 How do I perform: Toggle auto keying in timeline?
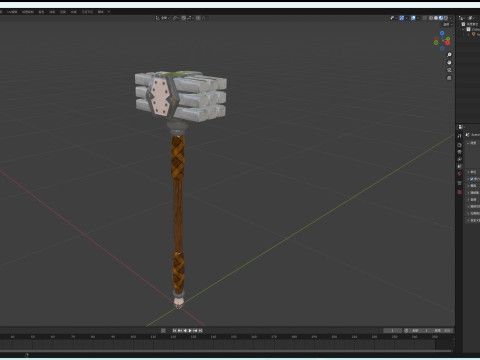(163, 330)
